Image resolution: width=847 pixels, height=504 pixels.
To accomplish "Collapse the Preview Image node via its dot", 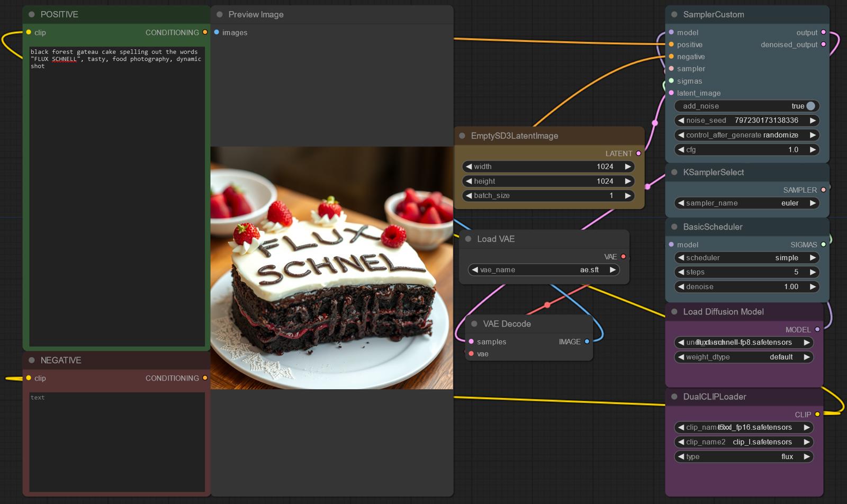I will (220, 14).
